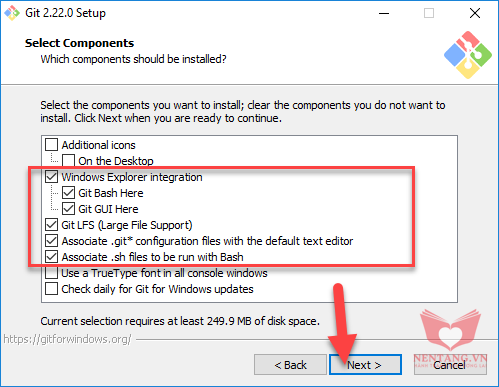Viewport: 499px width, 387px height.
Task: Close the Git Setup window
Action: tap(475, 13)
